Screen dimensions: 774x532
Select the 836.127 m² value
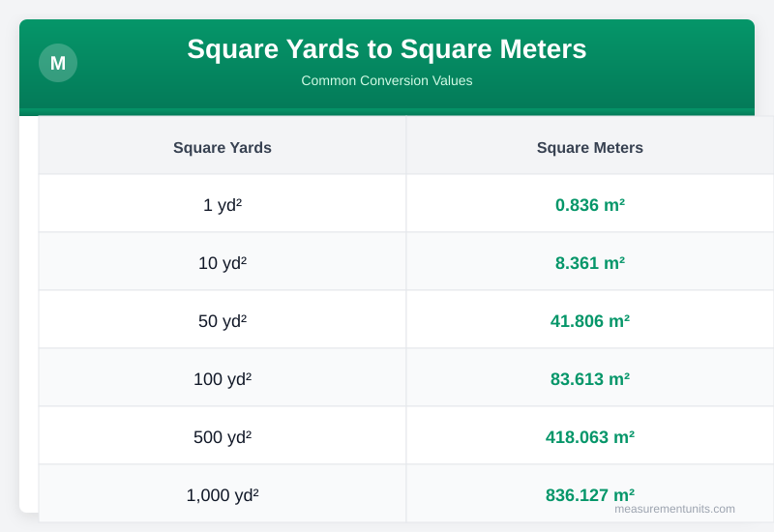pyautogui.click(x=590, y=495)
